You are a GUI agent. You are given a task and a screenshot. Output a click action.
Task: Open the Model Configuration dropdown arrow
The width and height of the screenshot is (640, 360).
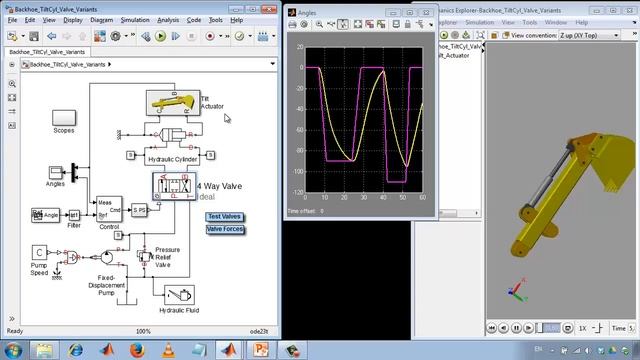click(126, 36)
